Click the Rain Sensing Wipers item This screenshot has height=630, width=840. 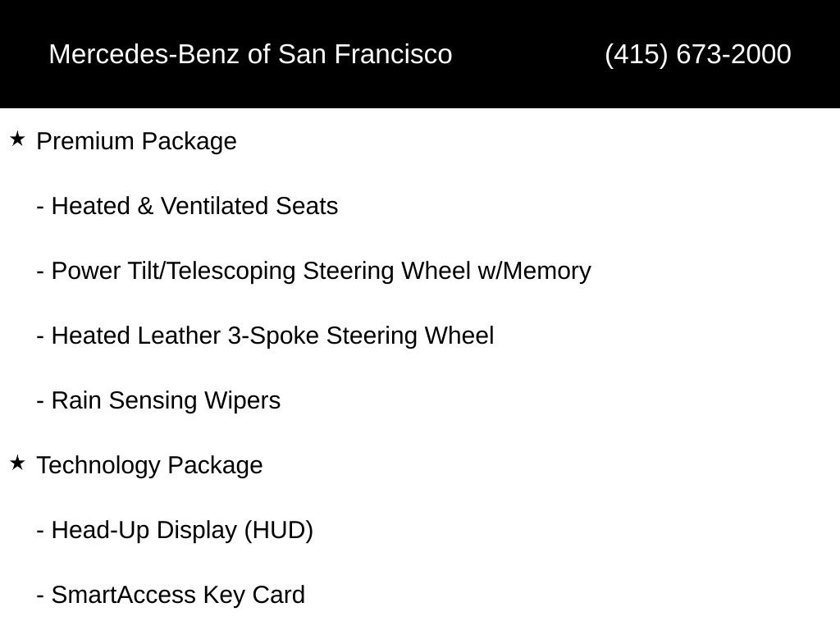pyautogui.click(x=158, y=400)
